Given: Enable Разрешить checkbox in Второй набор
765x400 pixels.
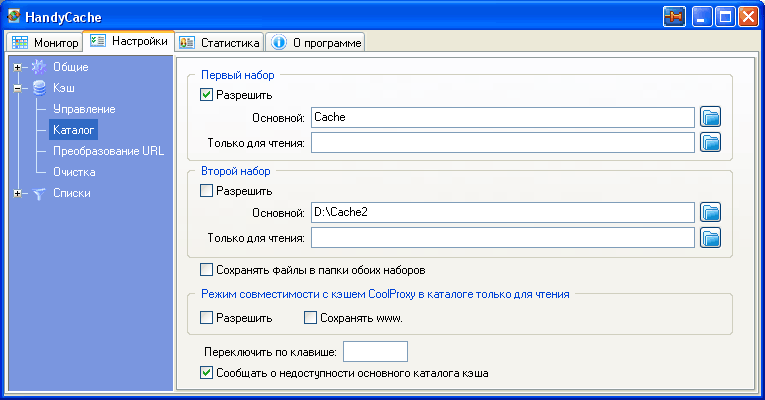Looking at the screenshot, I should point(207,190).
